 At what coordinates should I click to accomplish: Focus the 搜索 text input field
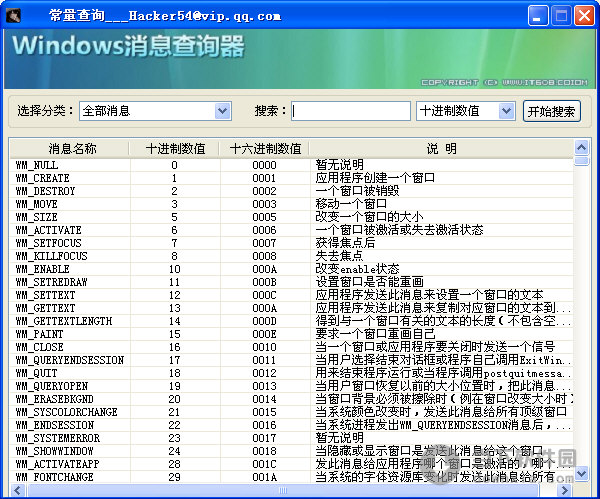tap(351, 111)
